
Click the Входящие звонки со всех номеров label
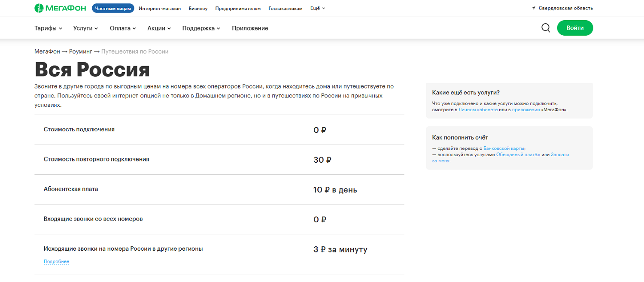pyautogui.click(x=93, y=219)
